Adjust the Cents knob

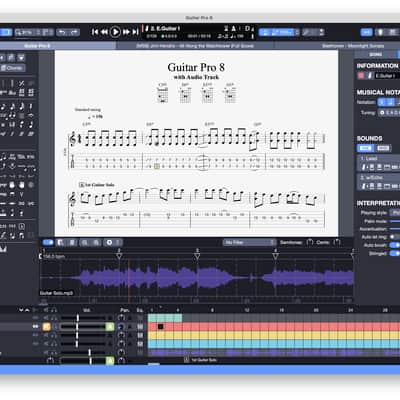[x=337, y=242]
